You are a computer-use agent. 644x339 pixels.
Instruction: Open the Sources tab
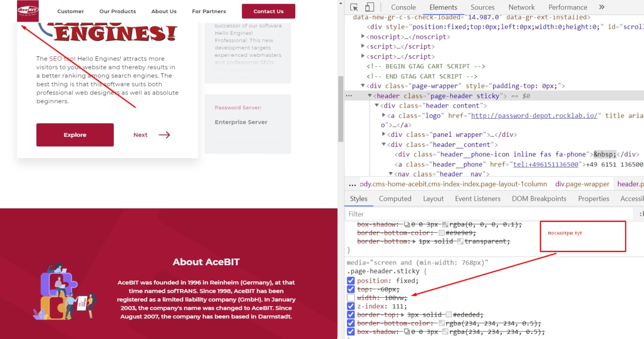[x=482, y=7]
